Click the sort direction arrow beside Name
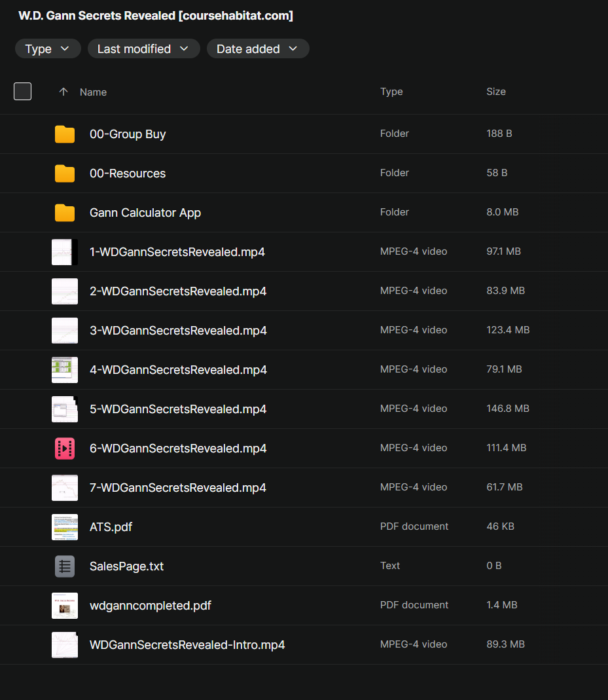This screenshot has height=700, width=608. (x=63, y=92)
